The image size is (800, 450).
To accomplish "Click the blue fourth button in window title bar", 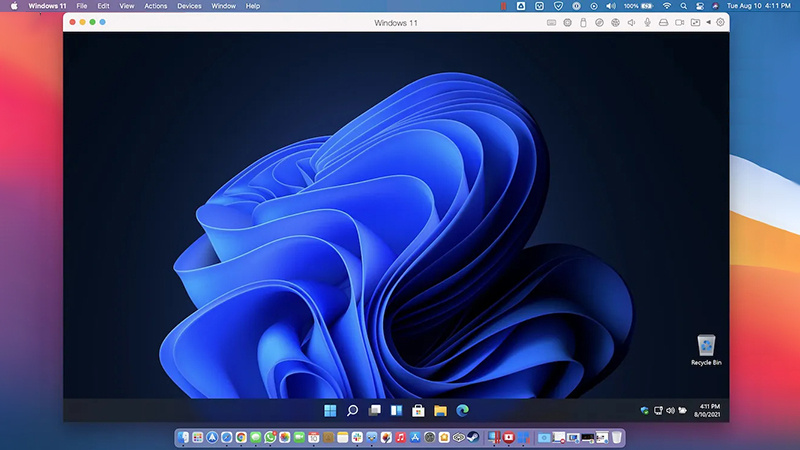I will 103,22.
